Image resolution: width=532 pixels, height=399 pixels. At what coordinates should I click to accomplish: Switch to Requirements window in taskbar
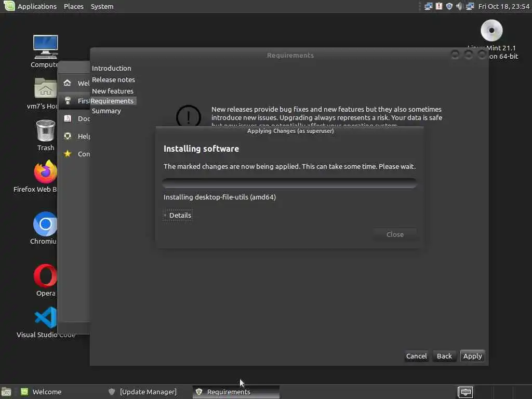coord(236,392)
